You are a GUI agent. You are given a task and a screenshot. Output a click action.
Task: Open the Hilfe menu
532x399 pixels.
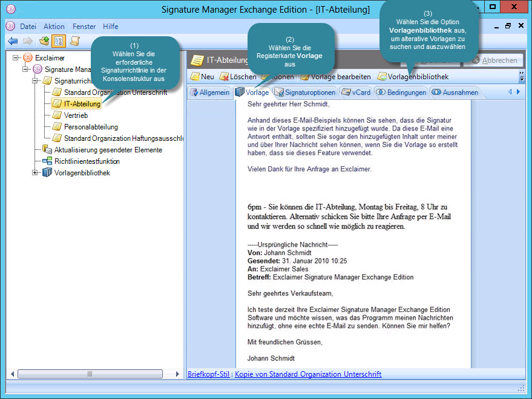(x=111, y=27)
